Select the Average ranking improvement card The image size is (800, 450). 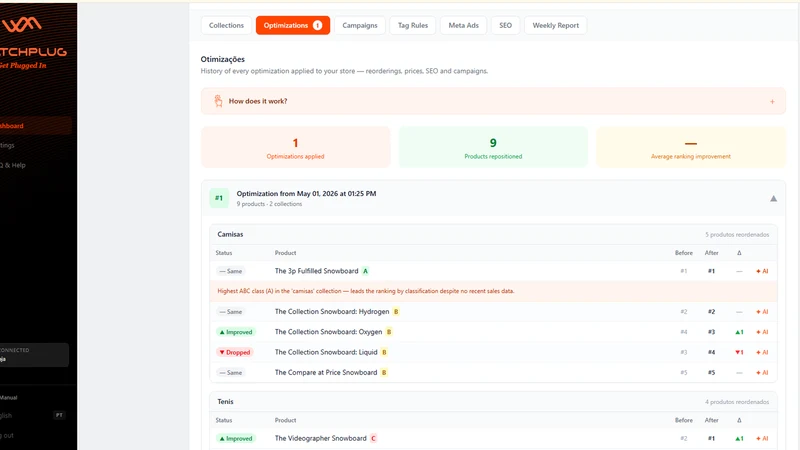pyautogui.click(x=691, y=147)
